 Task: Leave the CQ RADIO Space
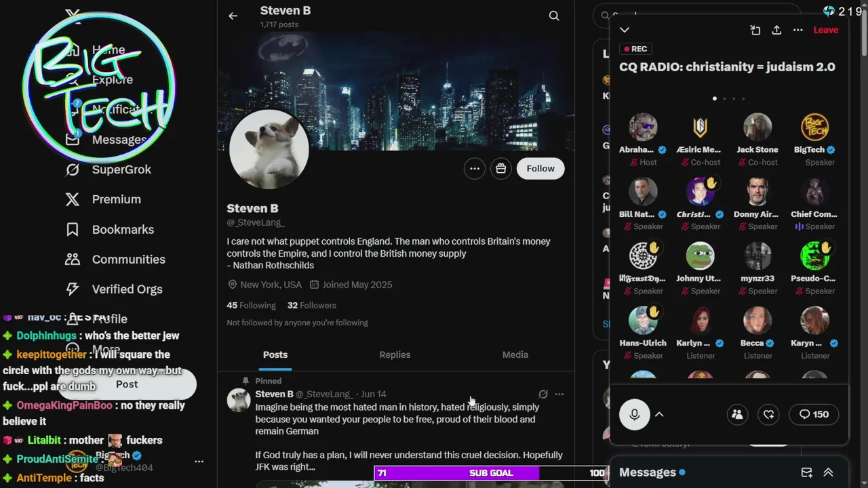coord(826,30)
